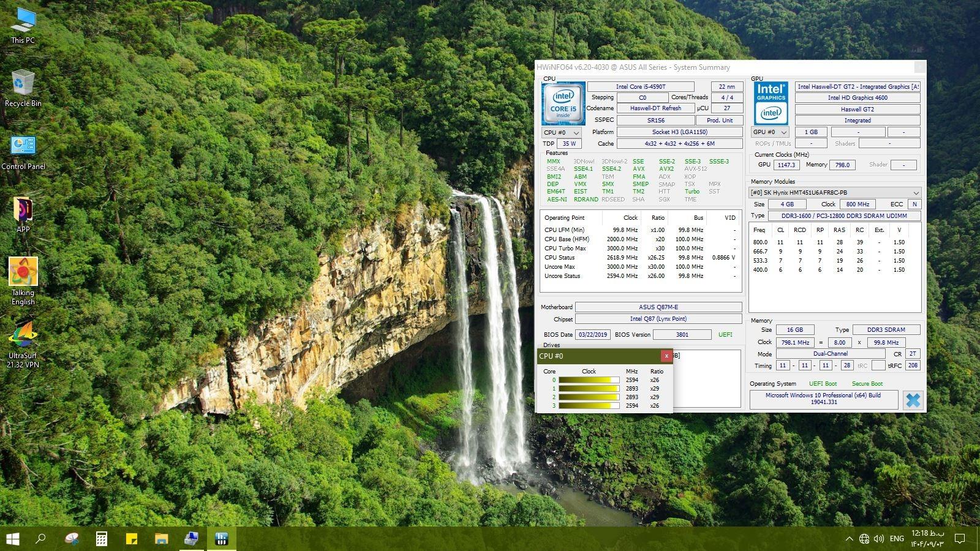Open the SK Hynix memory module dropdown
This screenshot has width=980, height=551.
tap(835, 192)
